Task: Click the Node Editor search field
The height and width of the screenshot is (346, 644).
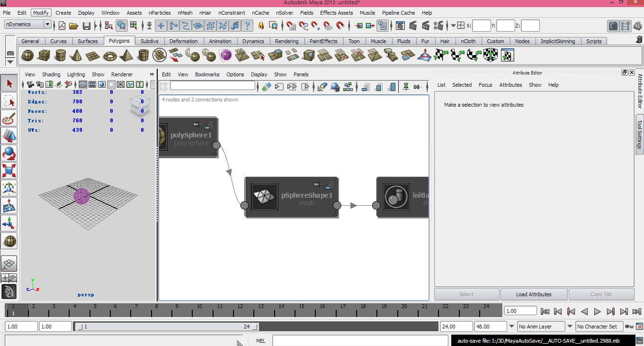Action: tap(212, 86)
